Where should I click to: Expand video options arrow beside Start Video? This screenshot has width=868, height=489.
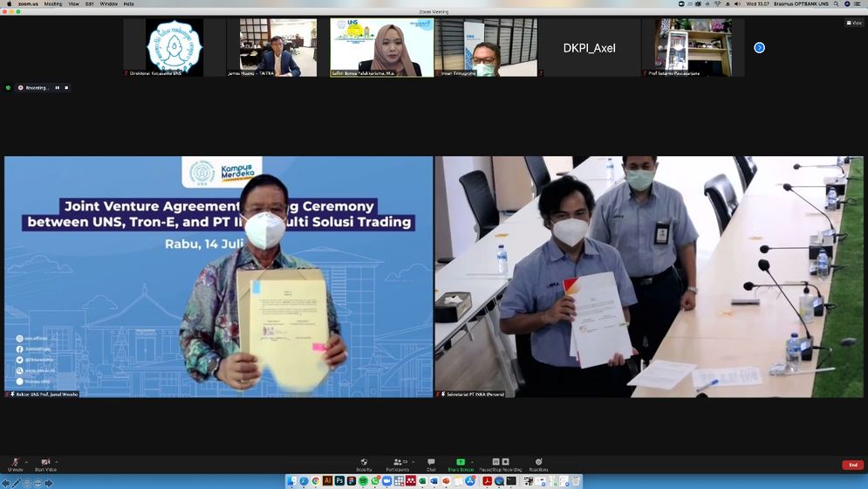pyautogui.click(x=58, y=461)
